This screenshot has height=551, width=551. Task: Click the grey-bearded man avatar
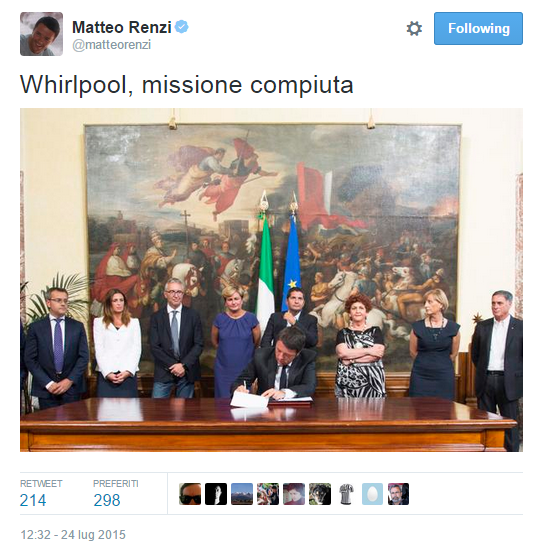pyautogui.click(x=398, y=494)
